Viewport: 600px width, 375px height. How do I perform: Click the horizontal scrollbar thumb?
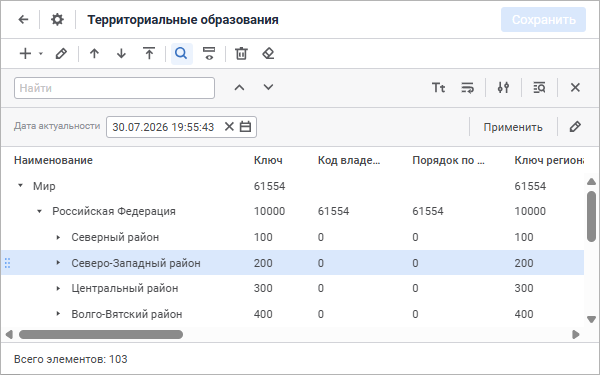click(x=101, y=334)
